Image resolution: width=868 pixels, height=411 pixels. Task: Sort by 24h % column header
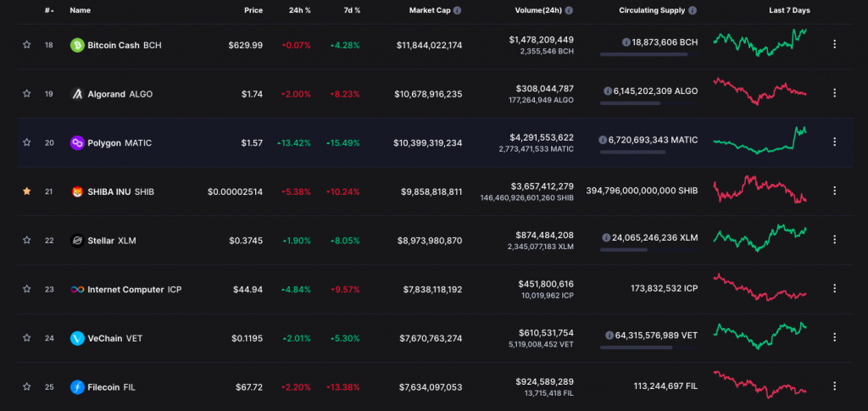tap(299, 10)
